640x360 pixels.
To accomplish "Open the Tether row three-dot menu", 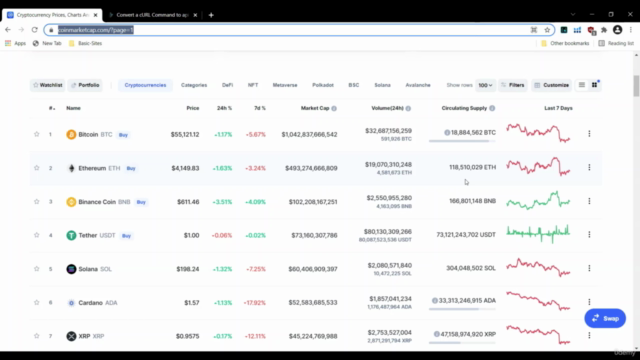I will (x=589, y=235).
